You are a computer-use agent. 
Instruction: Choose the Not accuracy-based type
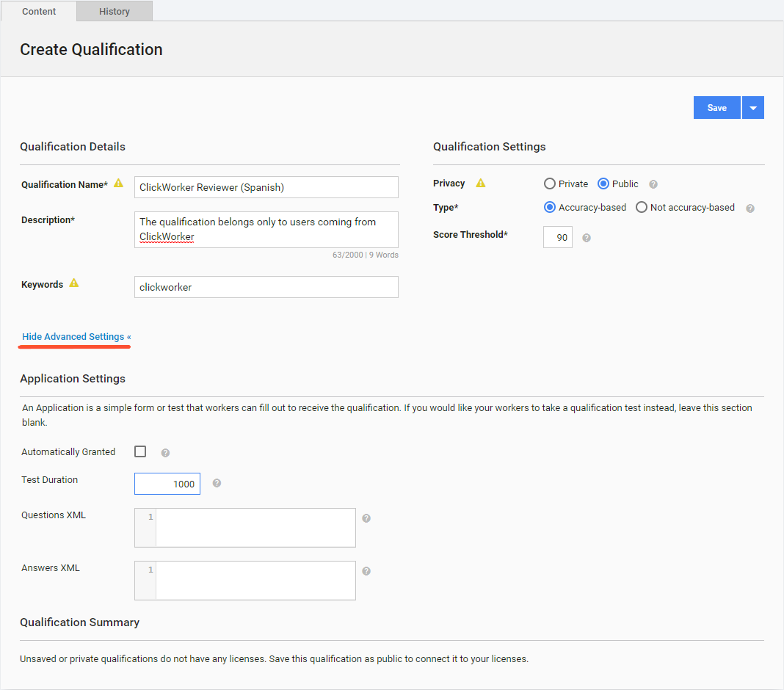tap(642, 207)
